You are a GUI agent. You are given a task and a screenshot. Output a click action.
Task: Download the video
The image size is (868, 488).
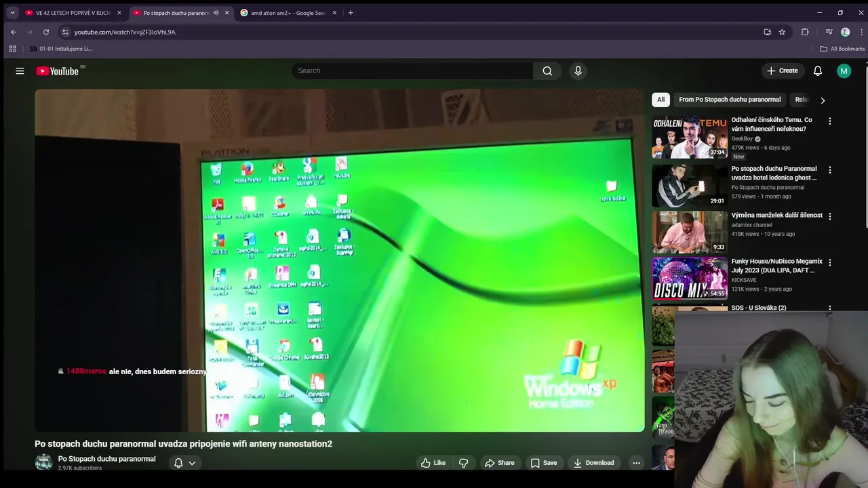click(593, 463)
